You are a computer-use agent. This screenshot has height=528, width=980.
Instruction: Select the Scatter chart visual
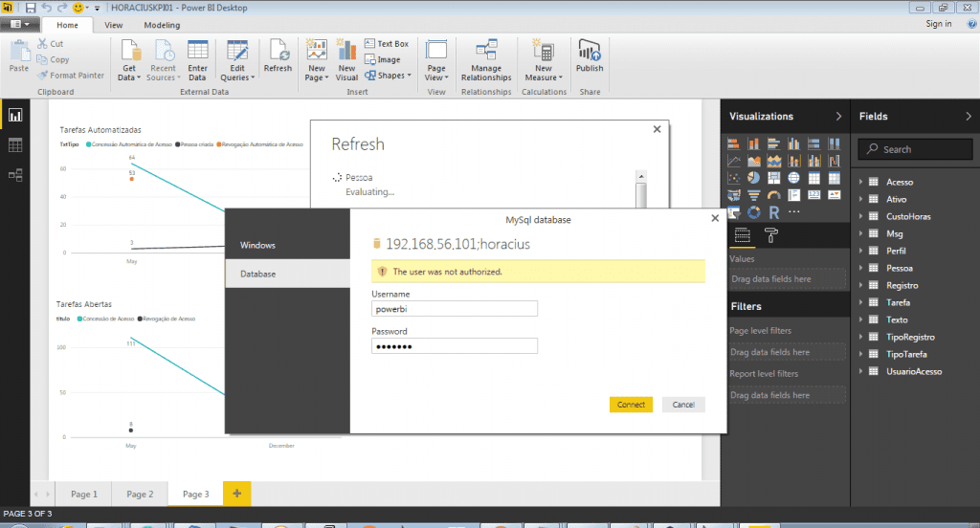(x=734, y=178)
